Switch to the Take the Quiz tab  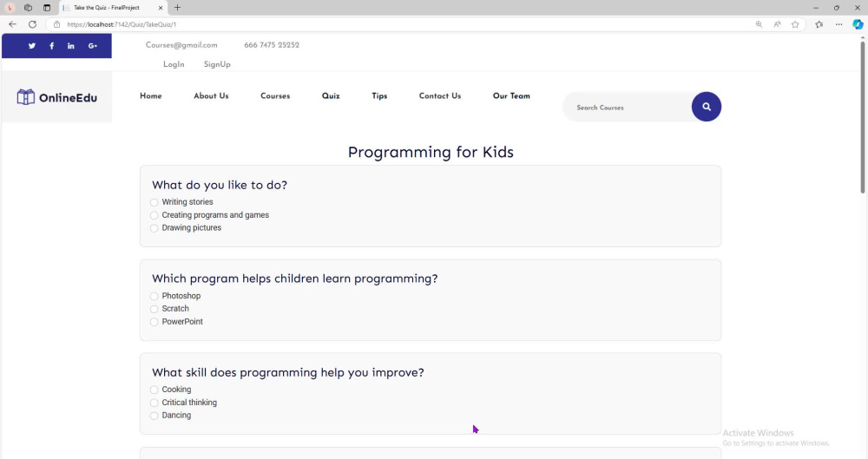click(x=111, y=8)
